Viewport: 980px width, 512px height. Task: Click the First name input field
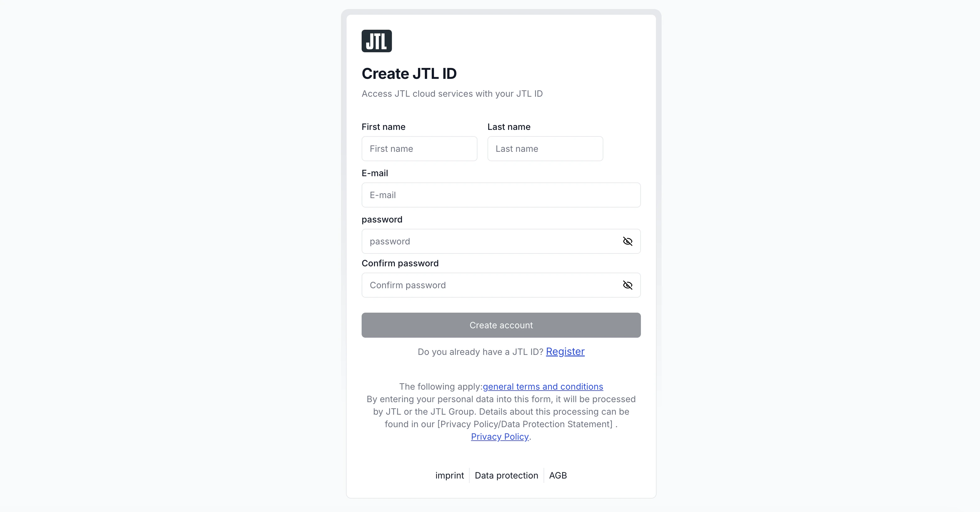pyautogui.click(x=419, y=149)
